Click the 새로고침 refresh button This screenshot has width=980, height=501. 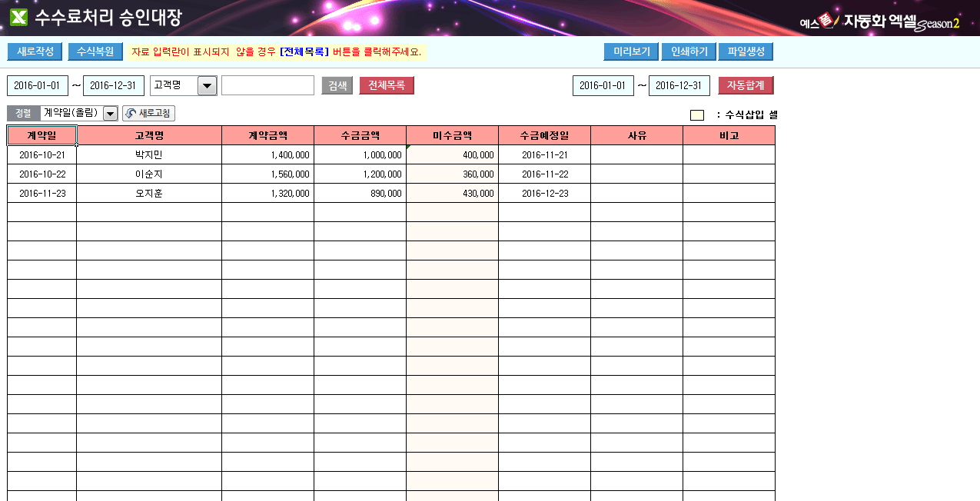[148, 114]
